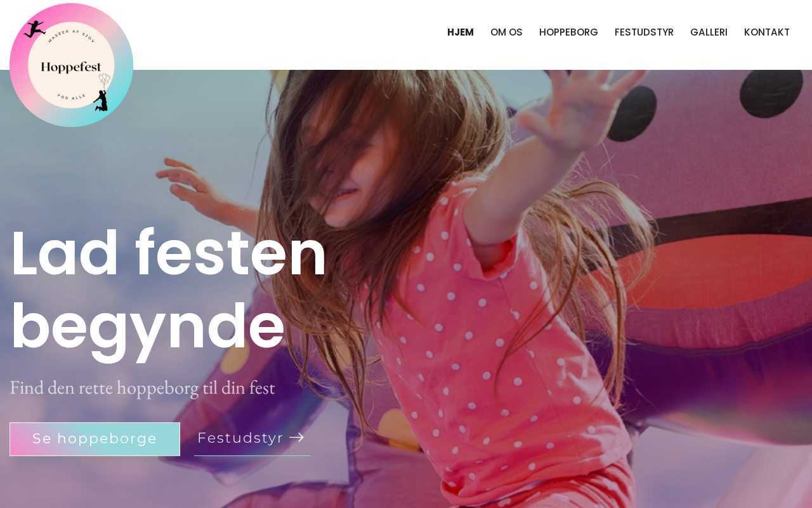Open the HJEM menu item
The width and height of the screenshot is (812, 508).
click(461, 32)
